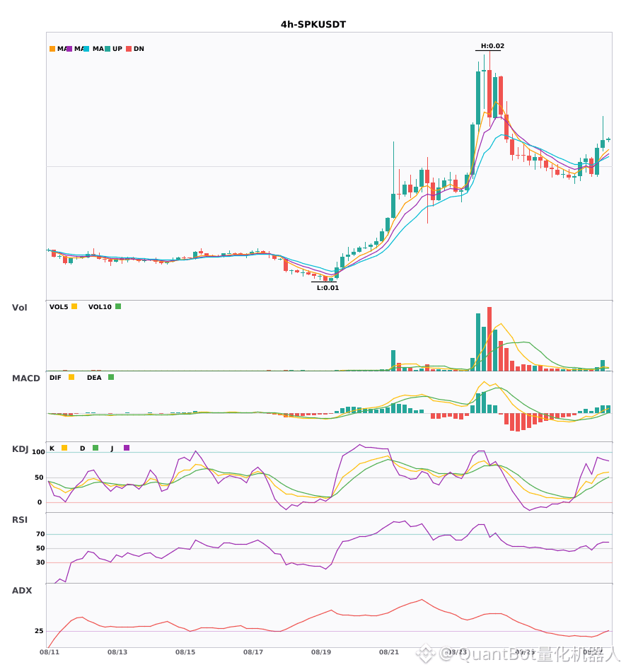Viewport: 626px width, 672px height.
Task: Click the DN legend text
Action: [x=139, y=49]
